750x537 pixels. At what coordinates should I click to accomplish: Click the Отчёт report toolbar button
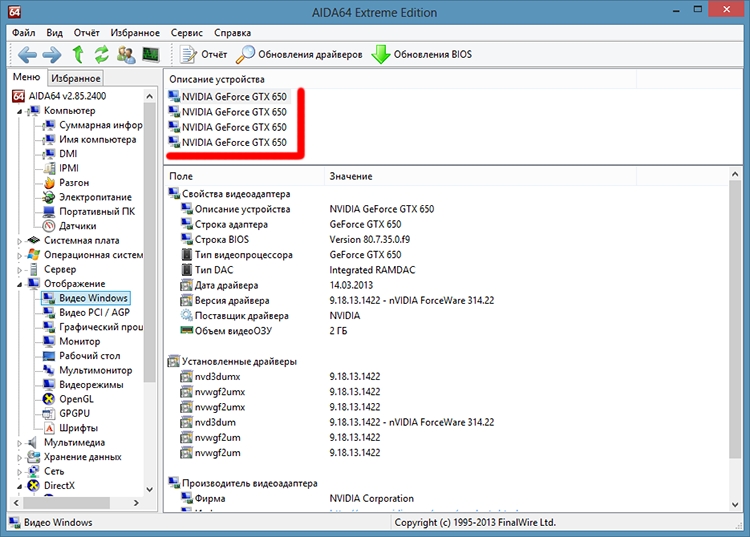click(203, 55)
